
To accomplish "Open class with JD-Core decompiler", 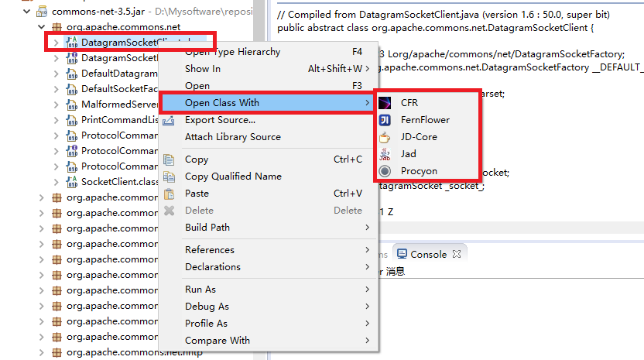I will click(x=427, y=137).
